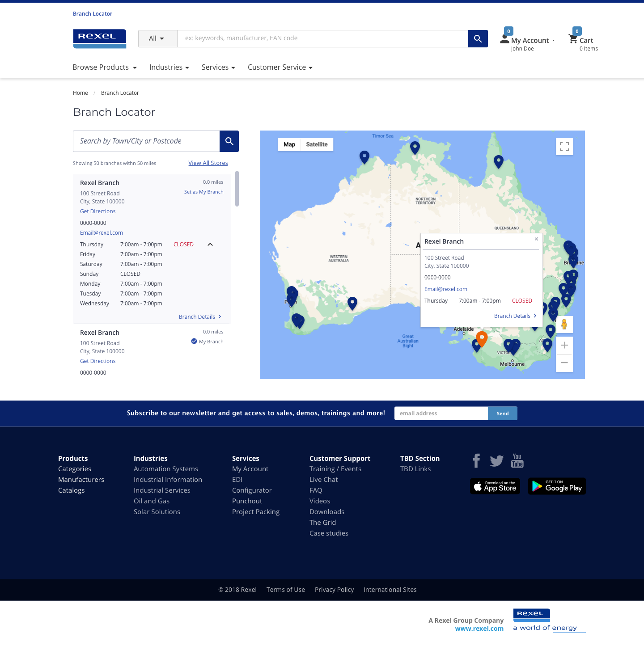Viewport: 644px width, 671px height.
Task: Open the Training / Events footer link
Action: click(x=335, y=469)
